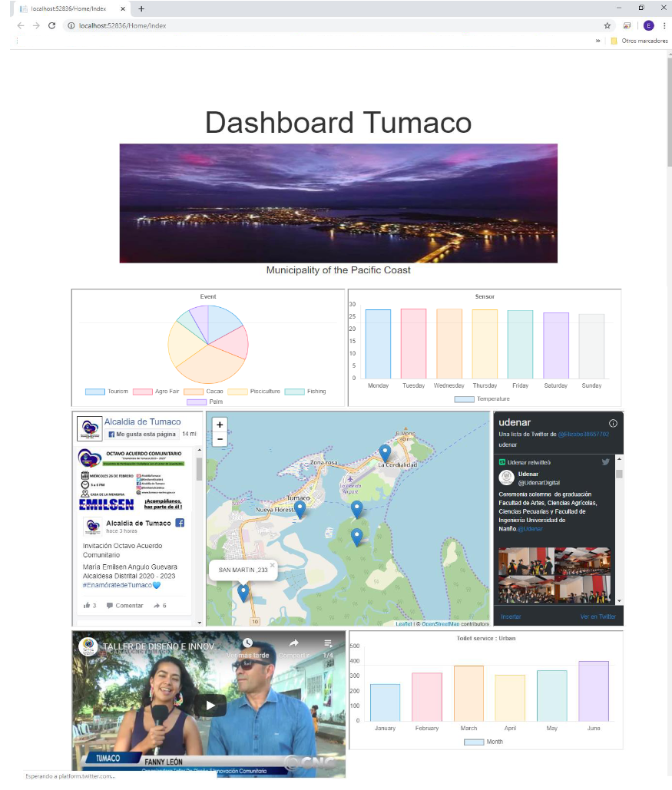672x790 pixels.
Task: Open a new browser tab
Action: point(141,8)
